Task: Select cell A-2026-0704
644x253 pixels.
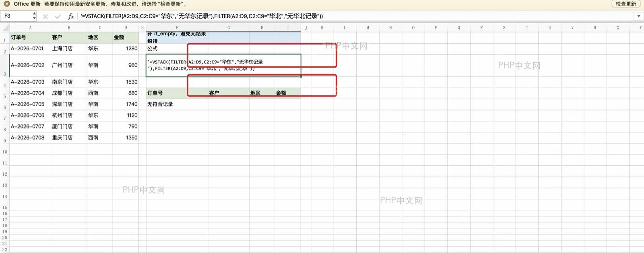Action: (30, 93)
